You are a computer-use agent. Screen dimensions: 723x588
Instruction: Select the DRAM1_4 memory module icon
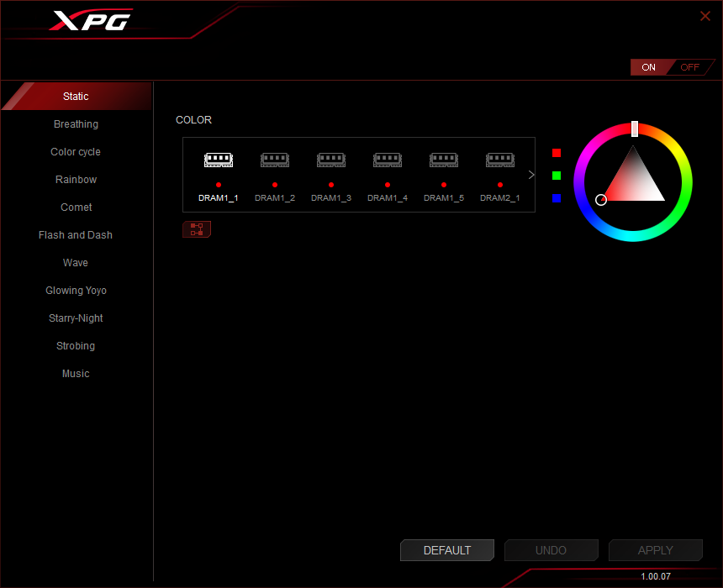click(388, 160)
